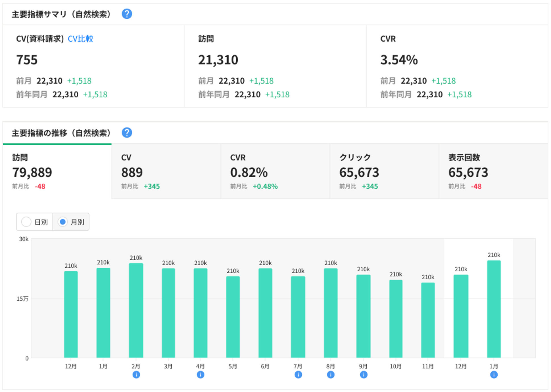Click help icon beside 主要指標サマリ title

pyautogui.click(x=127, y=14)
